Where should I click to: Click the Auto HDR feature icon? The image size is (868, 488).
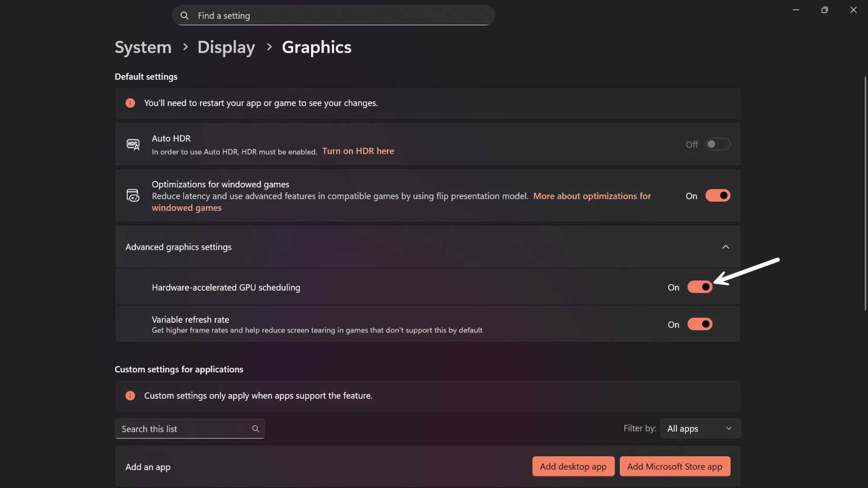tap(133, 144)
